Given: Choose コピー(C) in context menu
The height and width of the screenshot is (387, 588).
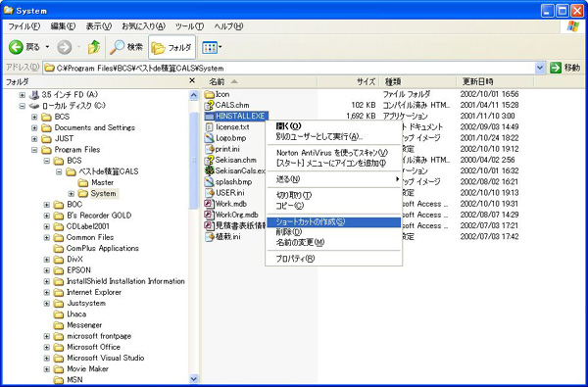Looking at the screenshot, I should (333, 206).
